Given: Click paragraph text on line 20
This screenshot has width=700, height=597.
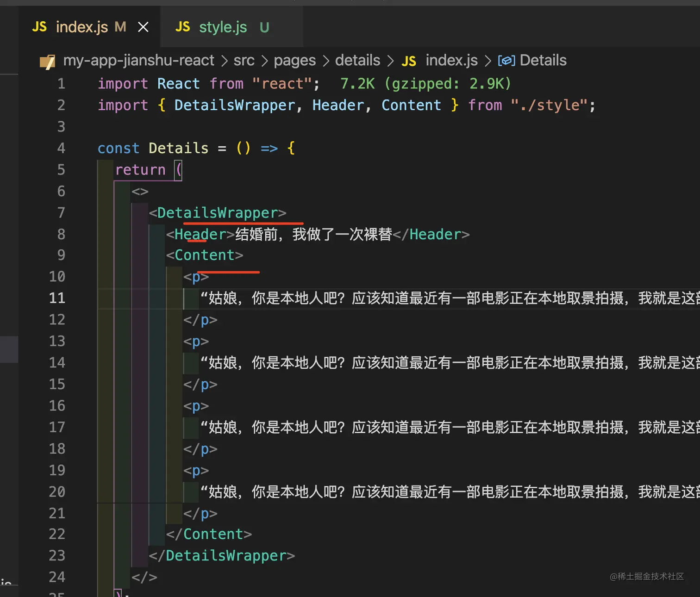Looking at the screenshot, I should point(450,491).
